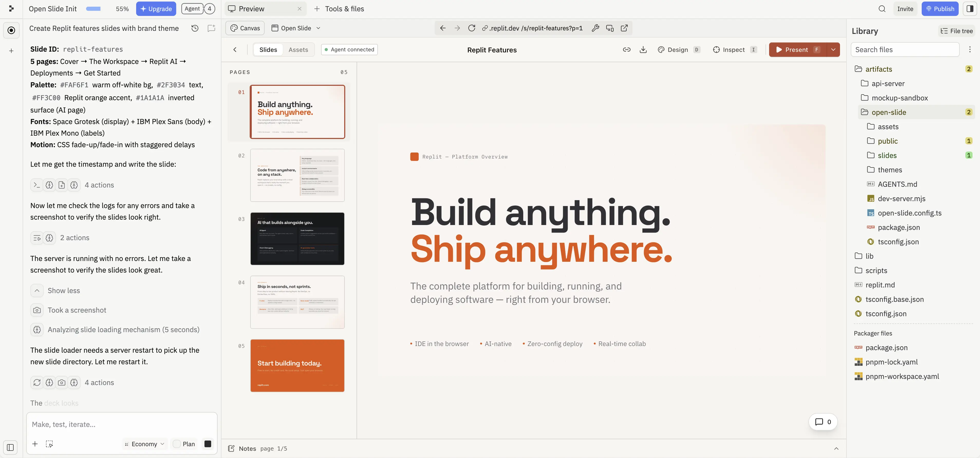The width and height of the screenshot is (980, 458).
Task: Click the back chevron beside Slides tab
Action: [235, 50]
